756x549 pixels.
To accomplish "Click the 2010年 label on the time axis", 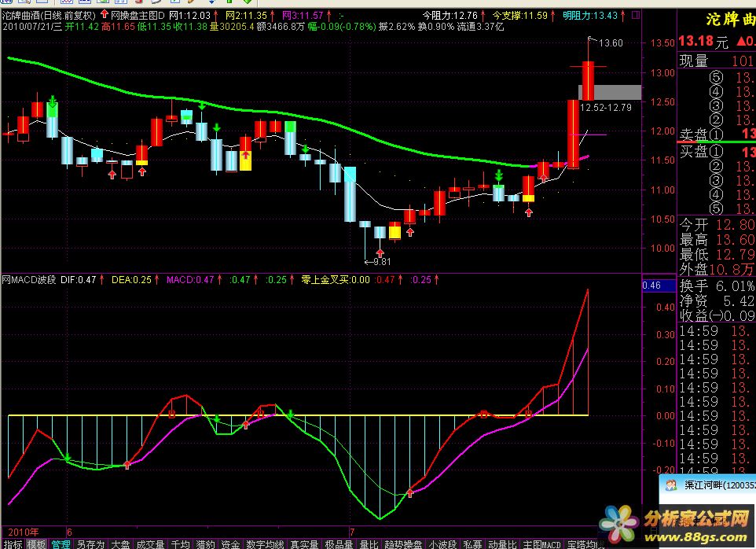I will (23, 532).
